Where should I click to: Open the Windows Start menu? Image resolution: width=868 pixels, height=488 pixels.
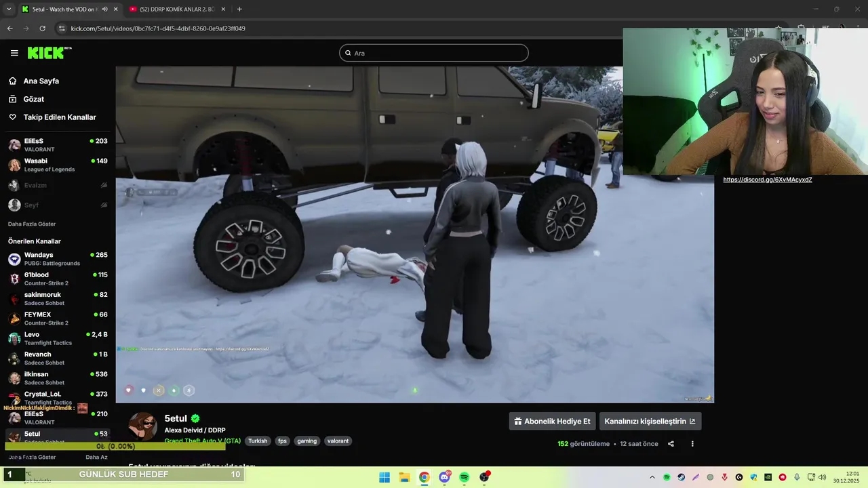pyautogui.click(x=384, y=477)
